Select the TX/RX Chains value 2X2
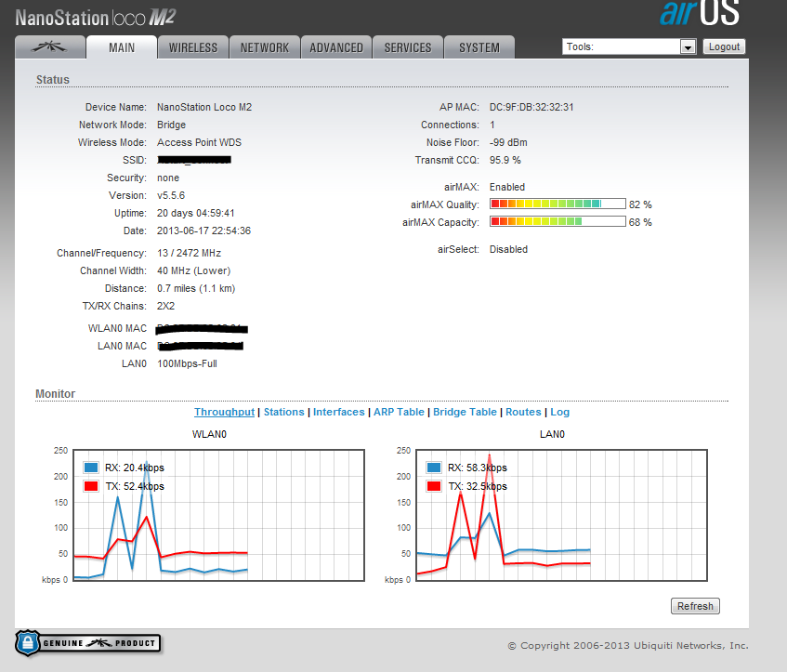The height and width of the screenshot is (672, 787). coord(165,306)
